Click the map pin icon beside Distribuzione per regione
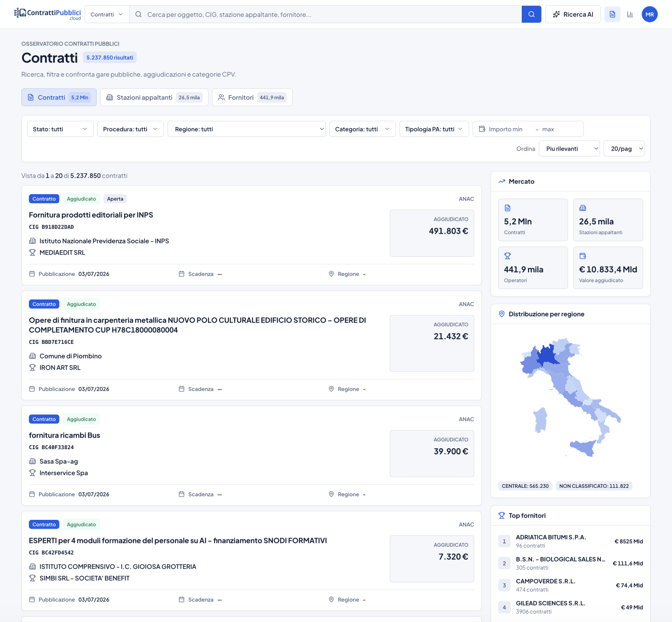672x622 pixels. coord(502,314)
